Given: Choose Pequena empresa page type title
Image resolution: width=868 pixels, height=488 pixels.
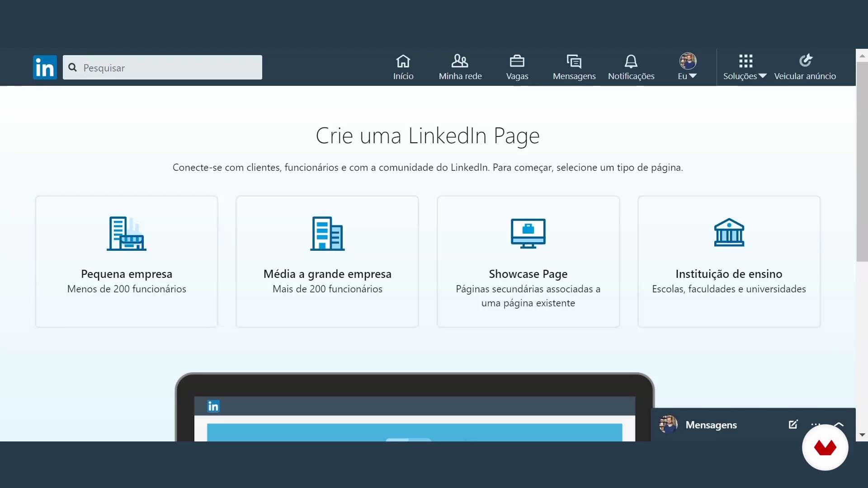Looking at the screenshot, I should pyautogui.click(x=127, y=274).
